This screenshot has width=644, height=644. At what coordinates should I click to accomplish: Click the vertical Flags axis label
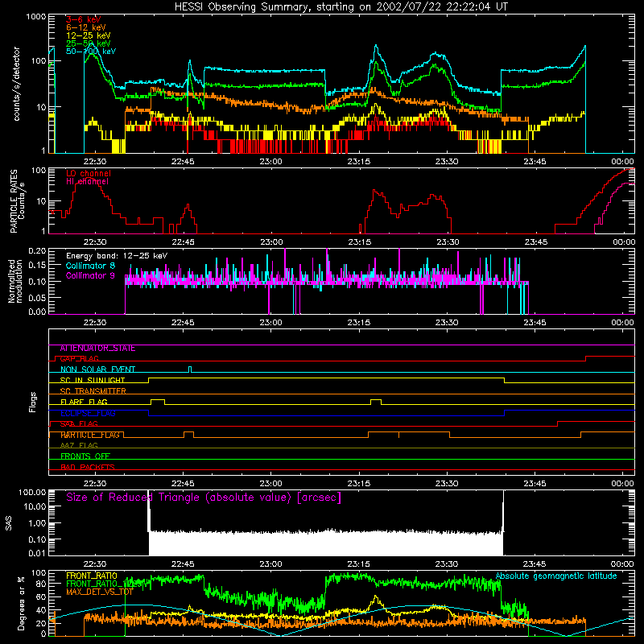point(32,402)
